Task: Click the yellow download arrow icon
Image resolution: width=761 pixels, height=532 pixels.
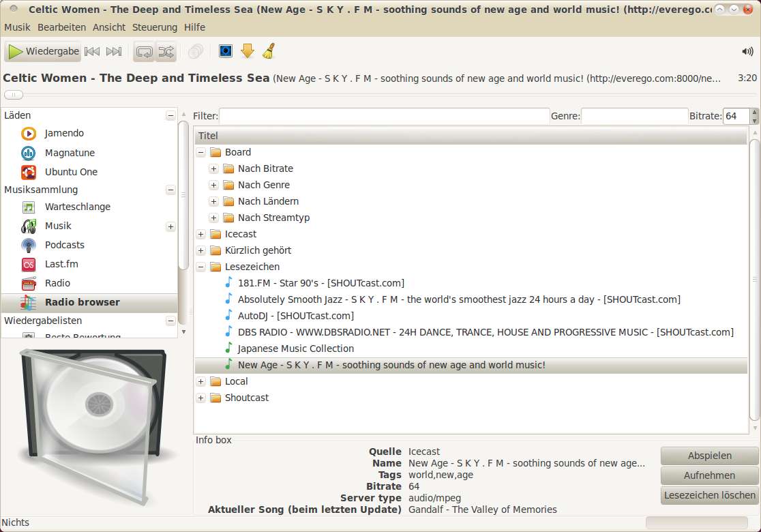Action: pos(248,51)
